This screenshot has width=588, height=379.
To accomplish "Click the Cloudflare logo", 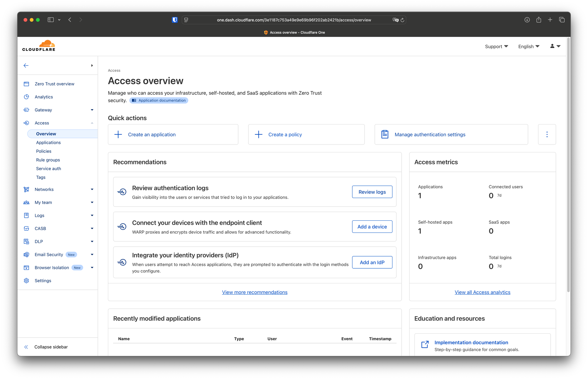I will point(39,46).
